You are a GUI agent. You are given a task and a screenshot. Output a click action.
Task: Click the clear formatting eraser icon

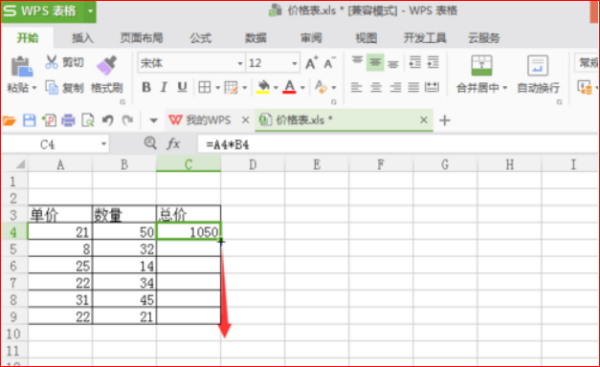coord(321,87)
